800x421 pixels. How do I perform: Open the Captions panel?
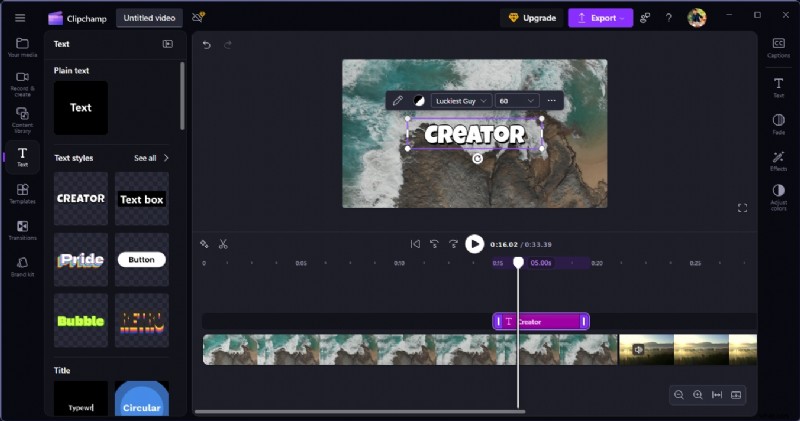coord(778,46)
